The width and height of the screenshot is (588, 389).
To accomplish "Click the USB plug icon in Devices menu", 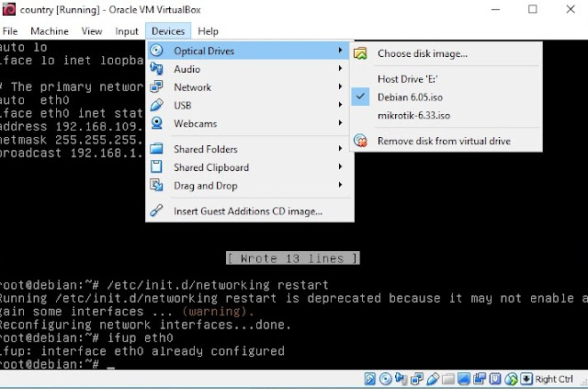I will click(156, 105).
